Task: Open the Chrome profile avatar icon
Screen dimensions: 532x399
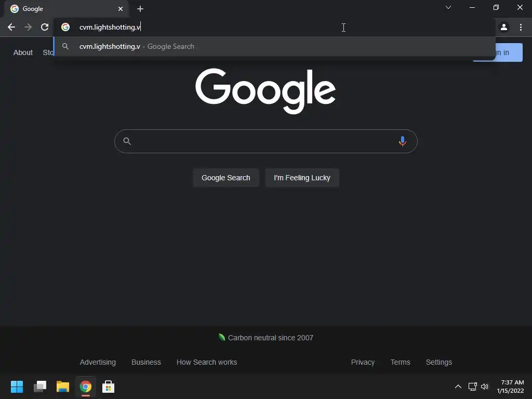Action: [504, 27]
